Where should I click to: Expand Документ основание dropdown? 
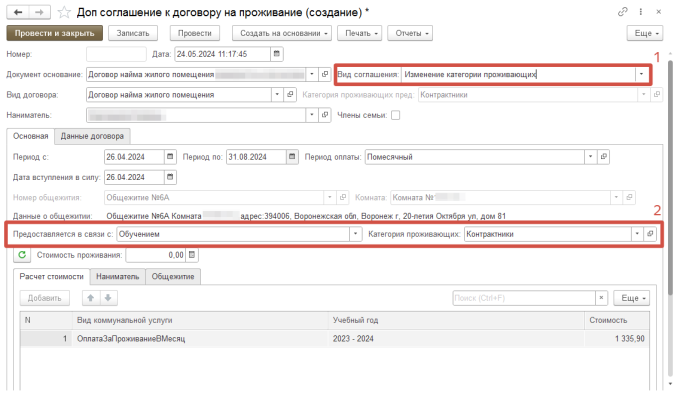[312, 74]
